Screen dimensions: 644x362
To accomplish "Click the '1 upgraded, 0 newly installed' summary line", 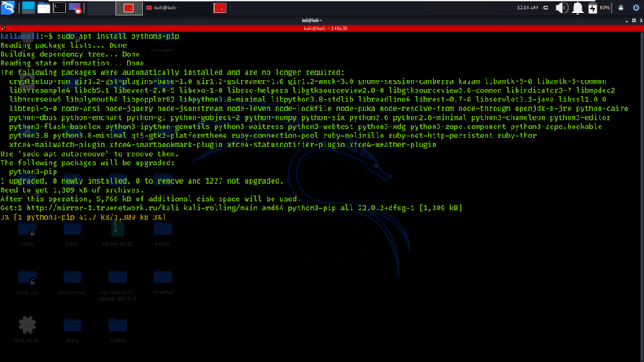I will 142,181.
